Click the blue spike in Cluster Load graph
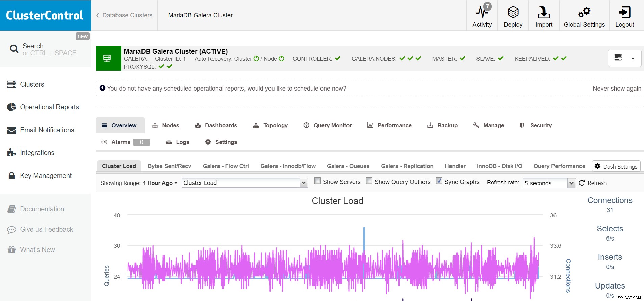The width and height of the screenshot is (644, 301). pos(364,238)
